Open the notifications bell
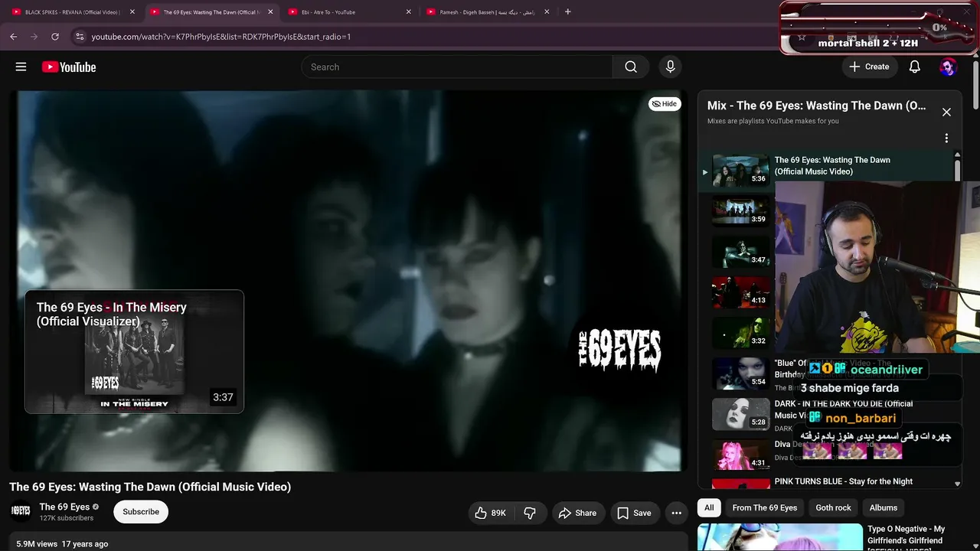This screenshot has height=551, width=980. pos(914,67)
